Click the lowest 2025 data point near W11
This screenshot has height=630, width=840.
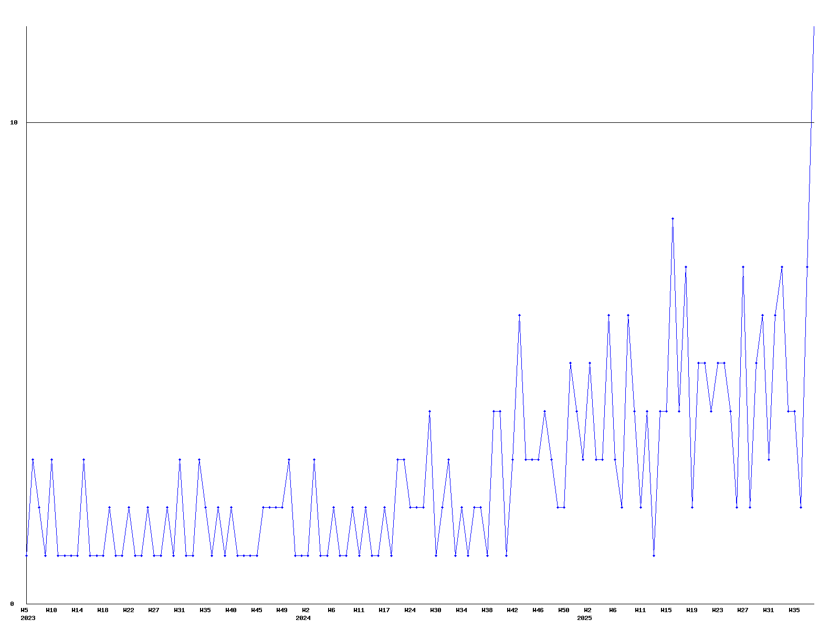click(654, 555)
